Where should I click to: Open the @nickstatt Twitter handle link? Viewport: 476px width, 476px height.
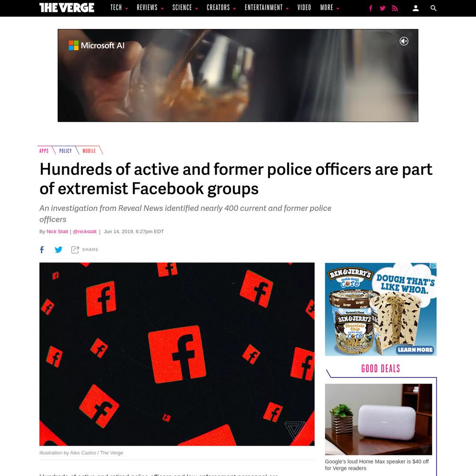84,231
